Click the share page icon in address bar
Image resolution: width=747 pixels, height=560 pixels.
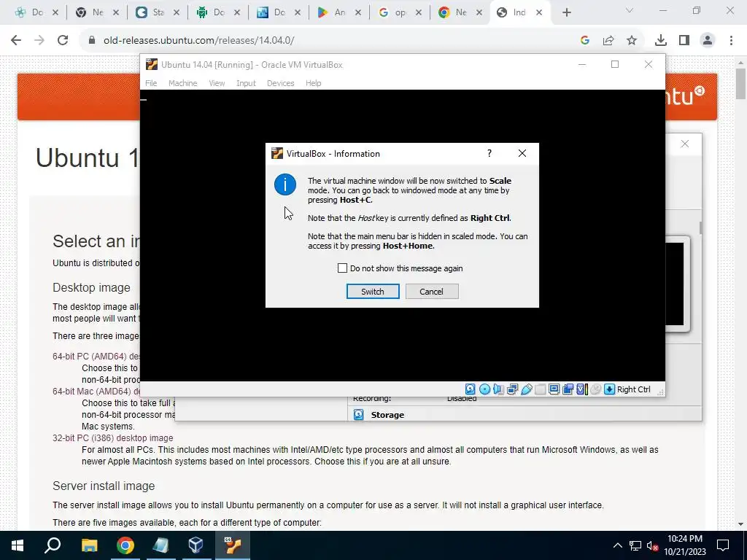(x=608, y=41)
